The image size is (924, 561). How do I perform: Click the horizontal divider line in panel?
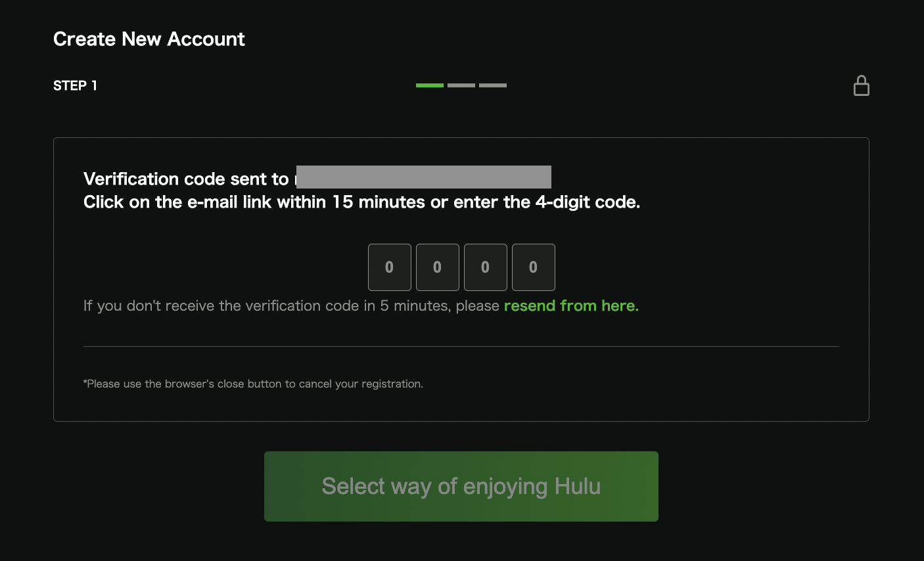pos(461,346)
